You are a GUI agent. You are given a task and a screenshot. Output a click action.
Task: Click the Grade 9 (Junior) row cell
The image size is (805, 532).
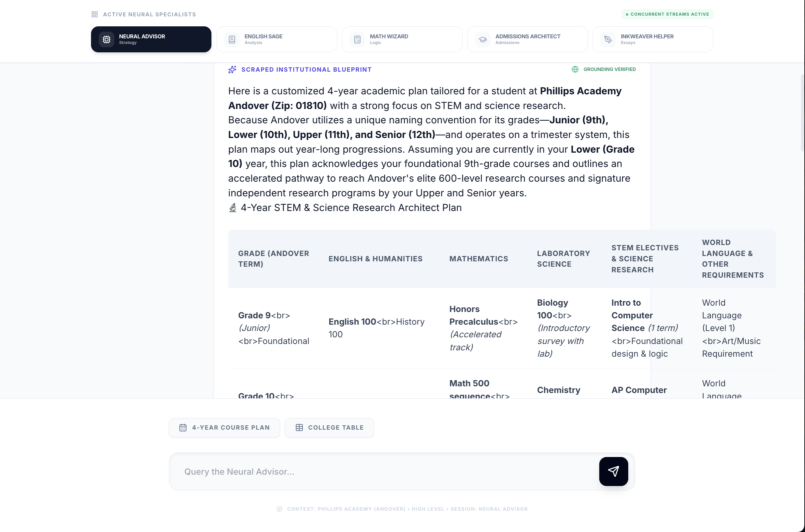273,328
